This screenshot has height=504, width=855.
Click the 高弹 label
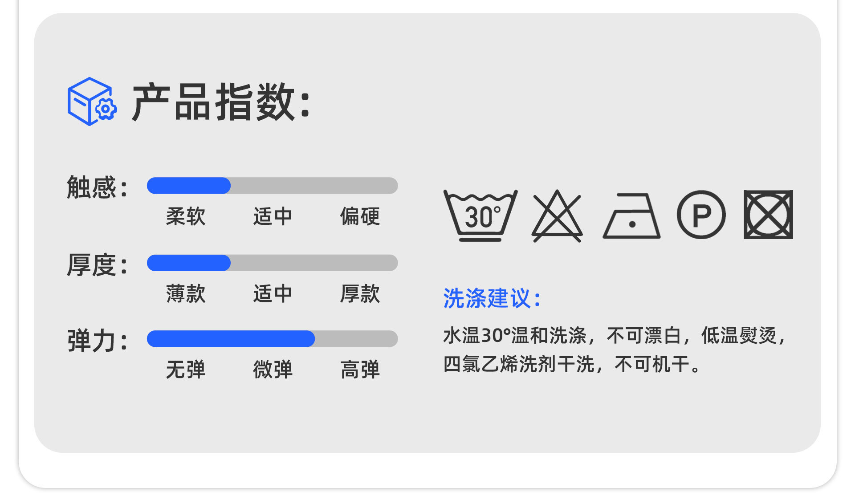[360, 370]
